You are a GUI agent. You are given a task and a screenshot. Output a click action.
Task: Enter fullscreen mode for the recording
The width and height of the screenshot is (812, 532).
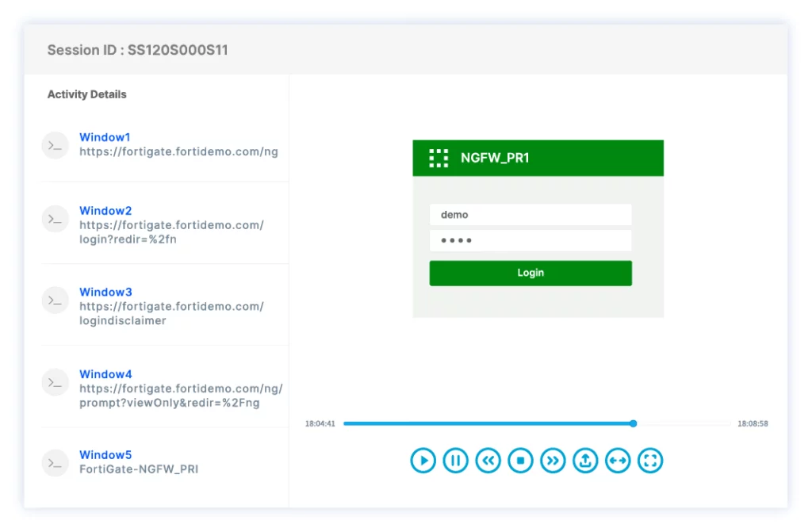tap(650, 461)
